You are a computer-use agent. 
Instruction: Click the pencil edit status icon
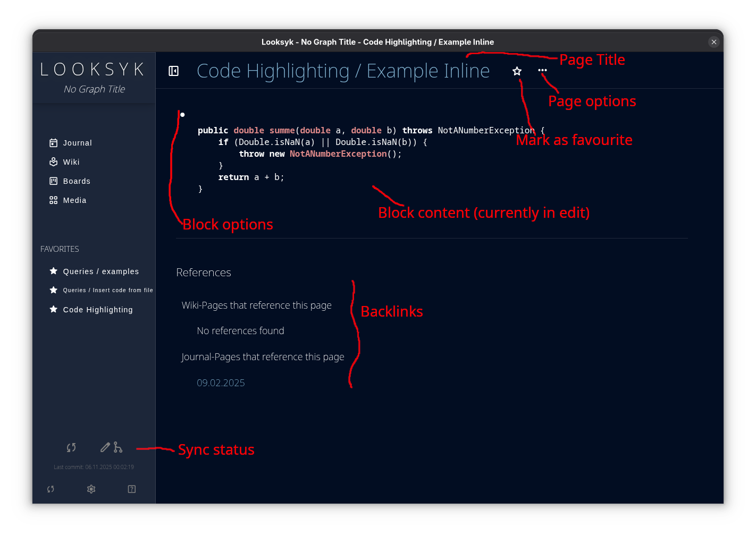click(x=105, y=447)
